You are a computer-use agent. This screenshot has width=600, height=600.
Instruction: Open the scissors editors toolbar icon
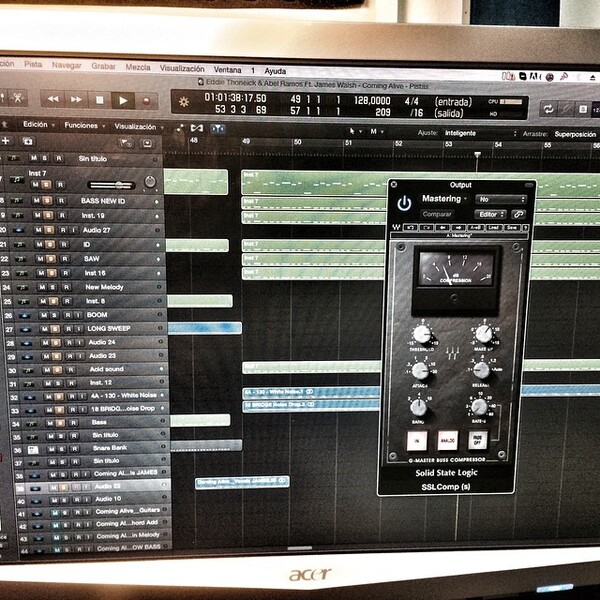coord(17,98)
